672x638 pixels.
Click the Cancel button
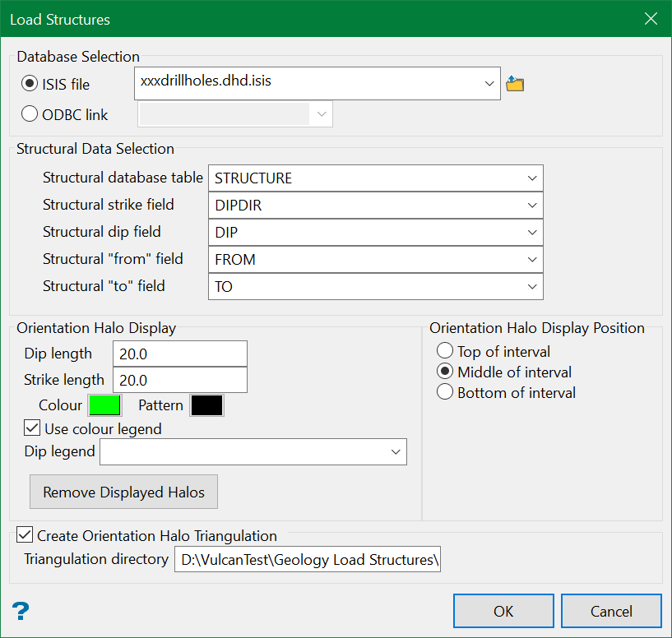pyautogui.click(x=611, y=611)
